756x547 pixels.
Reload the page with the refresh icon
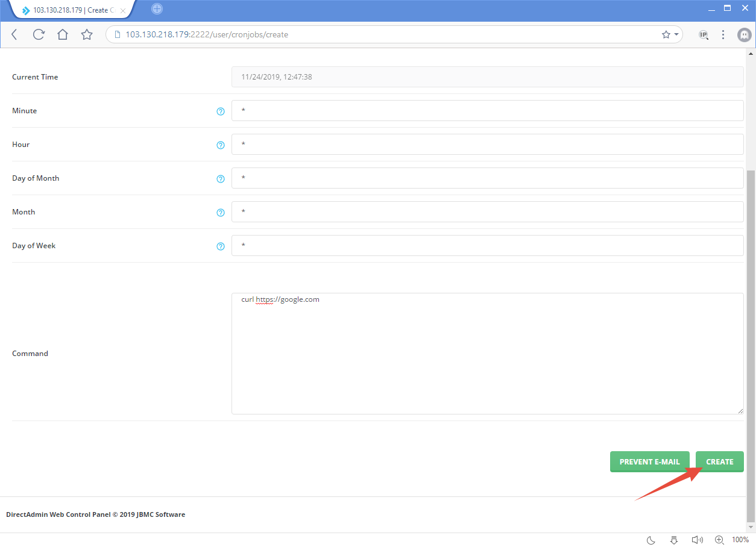39,34
